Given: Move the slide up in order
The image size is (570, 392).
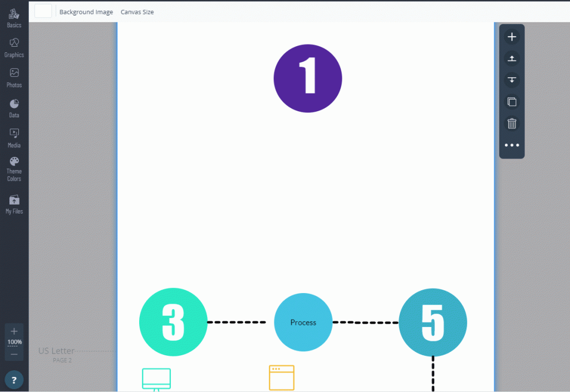Looking at the screenshot, I should pyautogui.click(x=512, y=58).
